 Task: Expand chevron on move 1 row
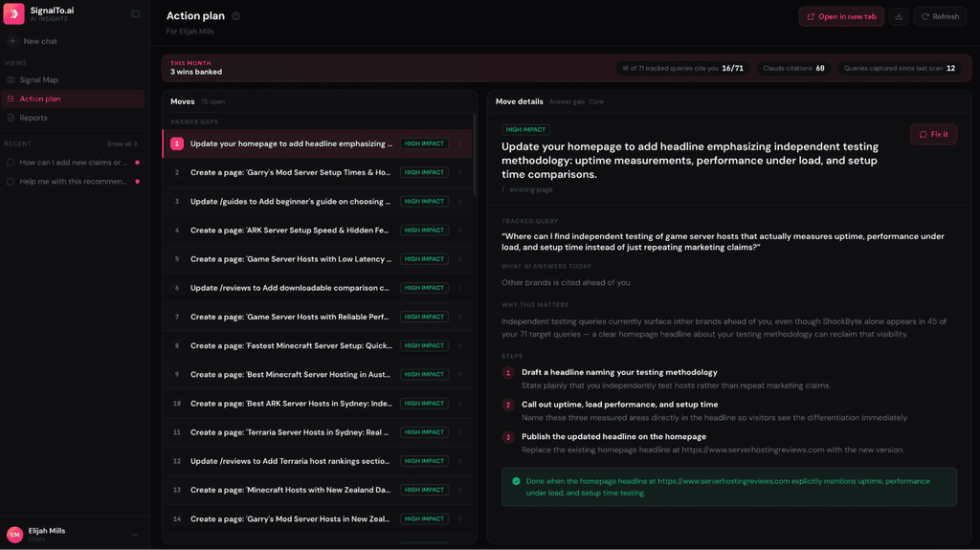(x=460, y=143)
